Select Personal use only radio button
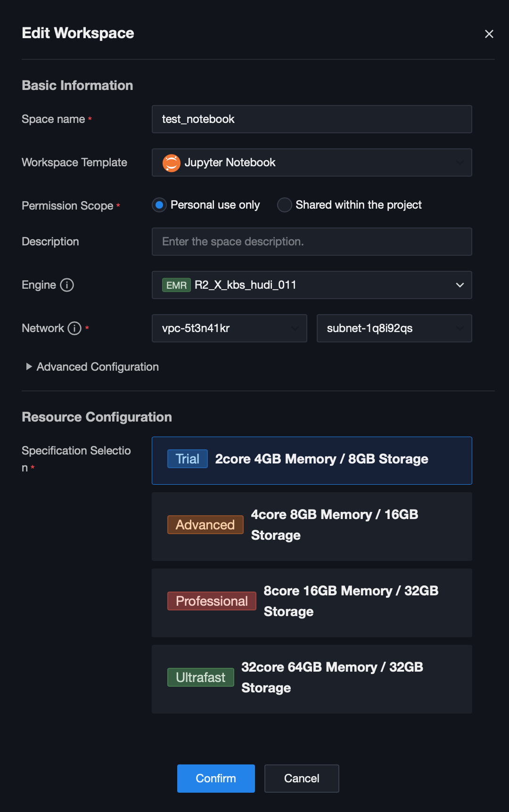The image size is (509, 812). coord(160,205)
